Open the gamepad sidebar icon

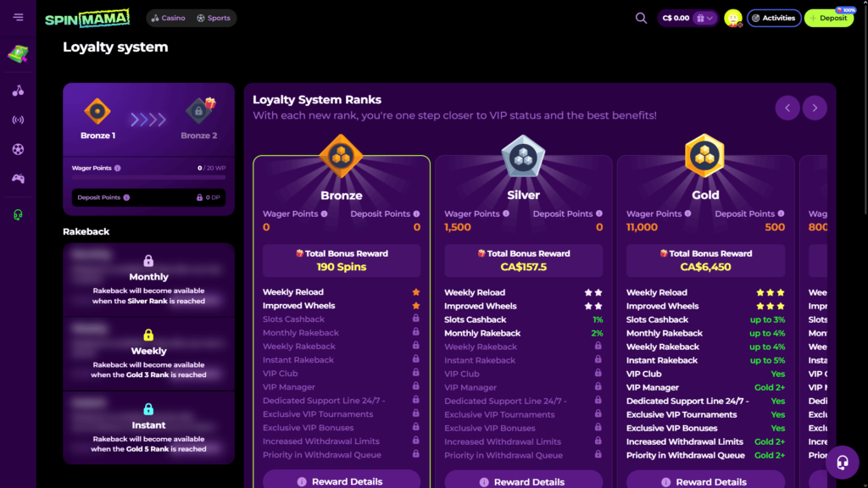pyautogui.click(x=18, y=179)
